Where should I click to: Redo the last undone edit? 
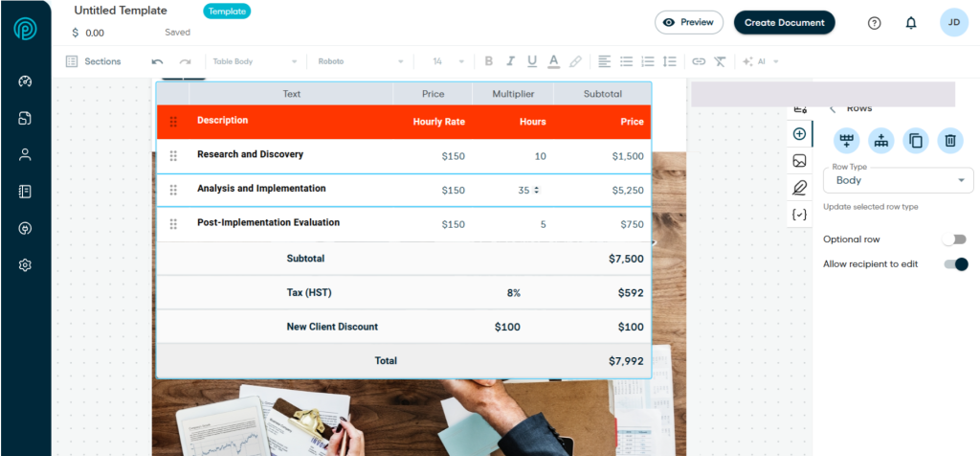(185, 61)
